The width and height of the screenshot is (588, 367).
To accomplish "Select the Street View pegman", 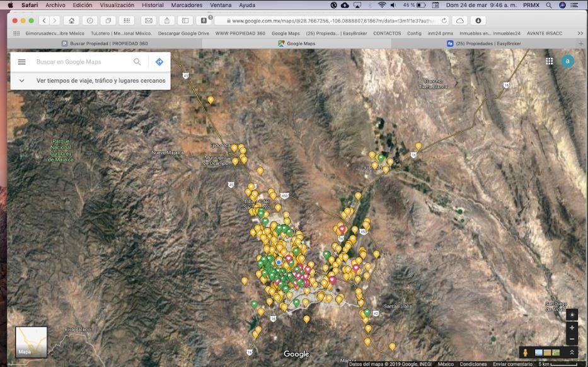I will pyautogui.click(x=524, y=352).
